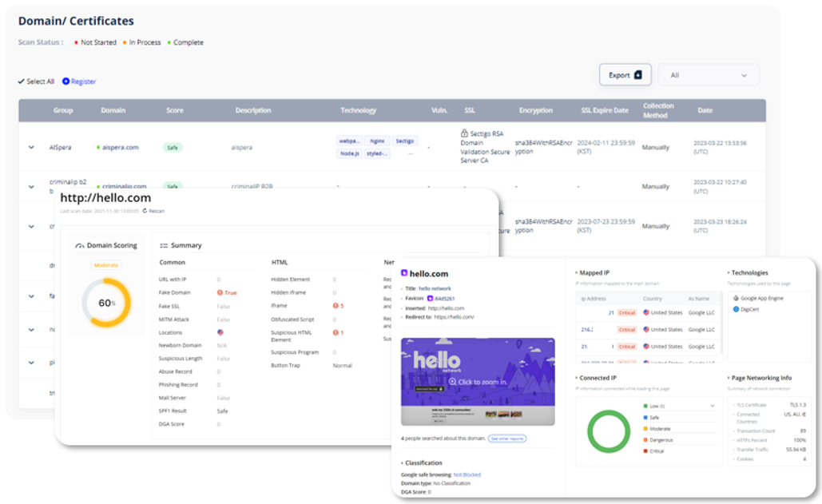
Task: Click the Export button
Action: [x=625, y=75]
